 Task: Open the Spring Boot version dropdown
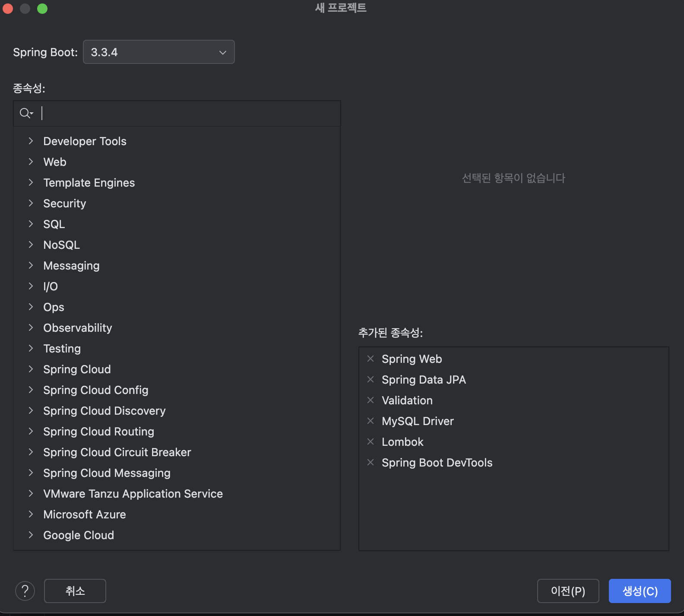(159, 52)
